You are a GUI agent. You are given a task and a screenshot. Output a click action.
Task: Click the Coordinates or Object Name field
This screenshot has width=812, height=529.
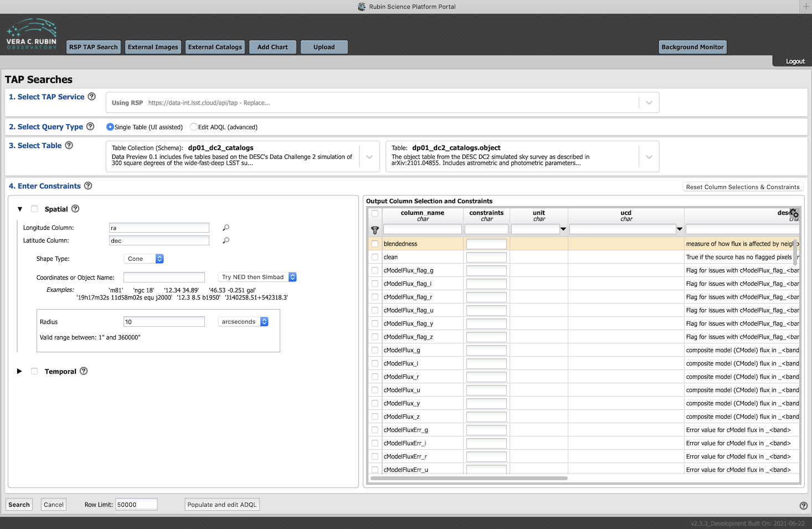point(164,278)
